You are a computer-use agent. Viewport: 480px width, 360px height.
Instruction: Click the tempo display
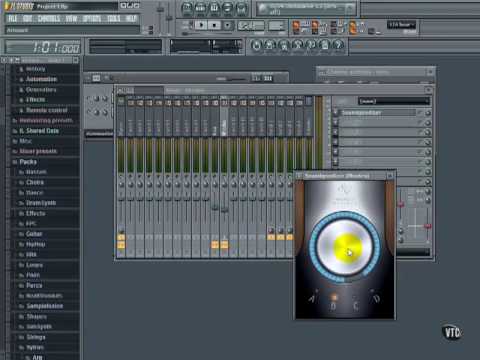click(251, 25)
